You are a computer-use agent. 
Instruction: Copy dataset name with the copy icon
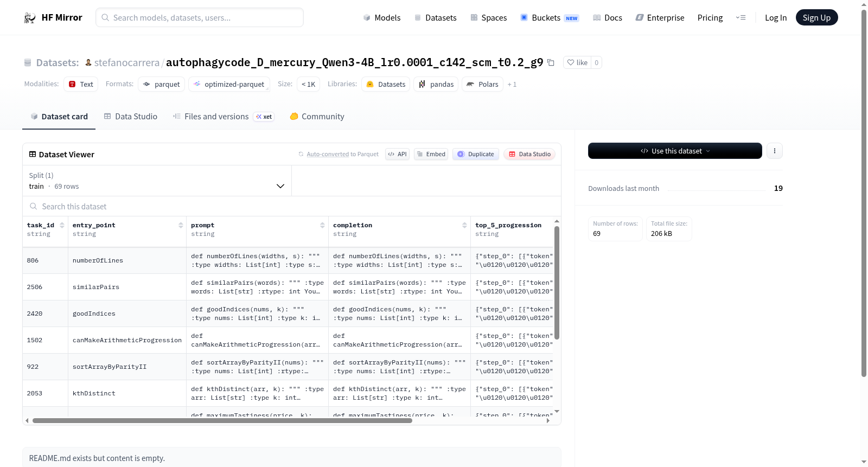[551, 62]
